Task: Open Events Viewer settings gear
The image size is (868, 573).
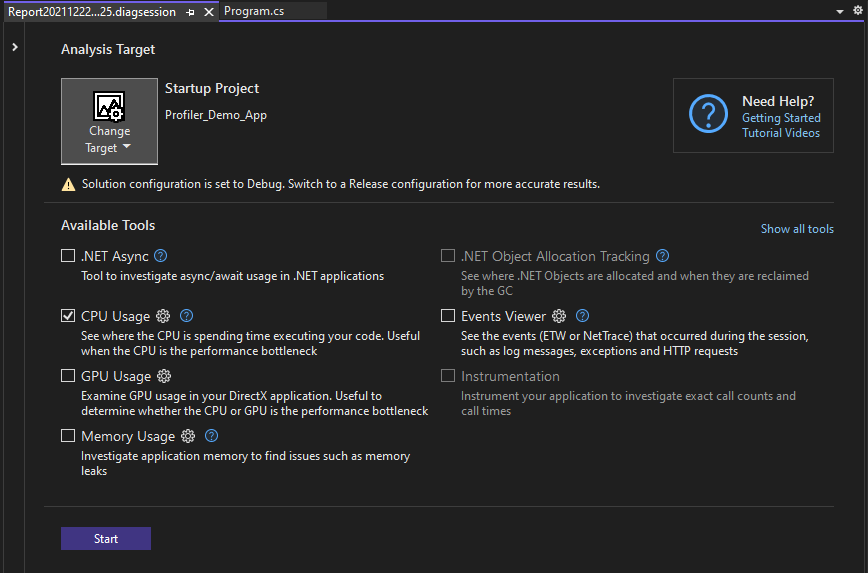Action: [559, 316]
